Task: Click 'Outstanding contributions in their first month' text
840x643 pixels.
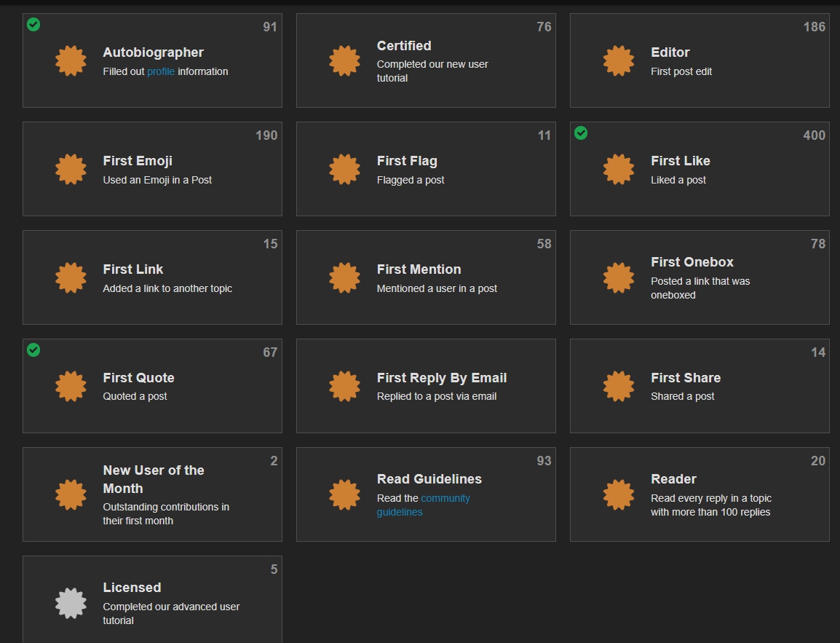Action: tap(166, 514)
